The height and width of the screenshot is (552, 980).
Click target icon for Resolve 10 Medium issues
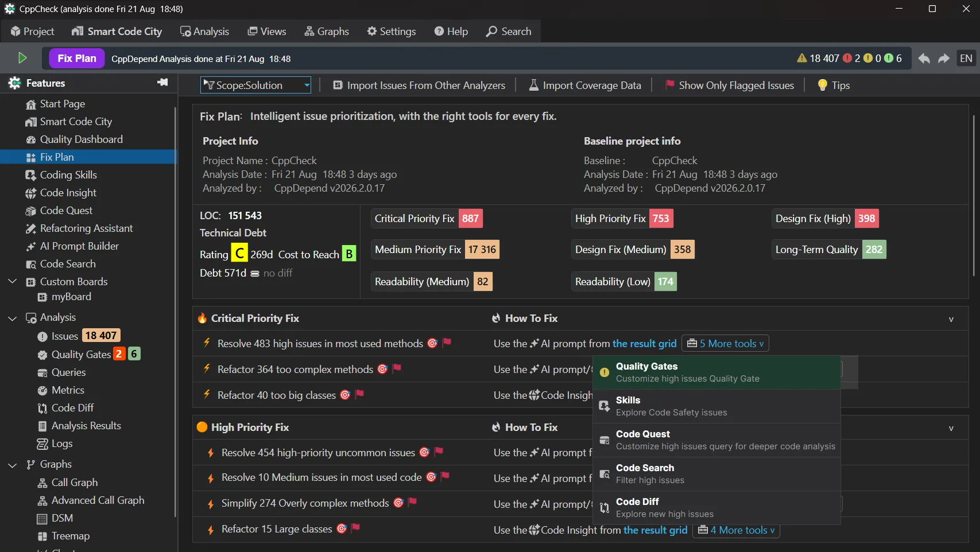(x=431, y=477)
